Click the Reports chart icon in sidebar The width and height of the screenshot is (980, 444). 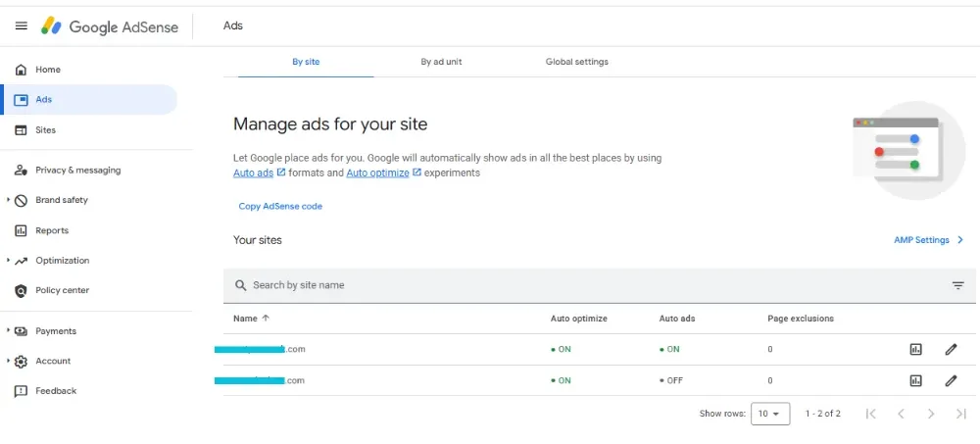point(21,230)
